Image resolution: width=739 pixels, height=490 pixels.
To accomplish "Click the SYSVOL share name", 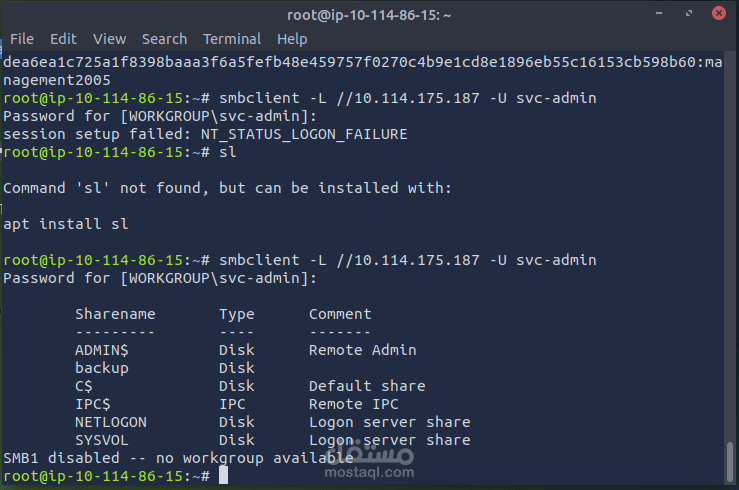I will (102, 440).
